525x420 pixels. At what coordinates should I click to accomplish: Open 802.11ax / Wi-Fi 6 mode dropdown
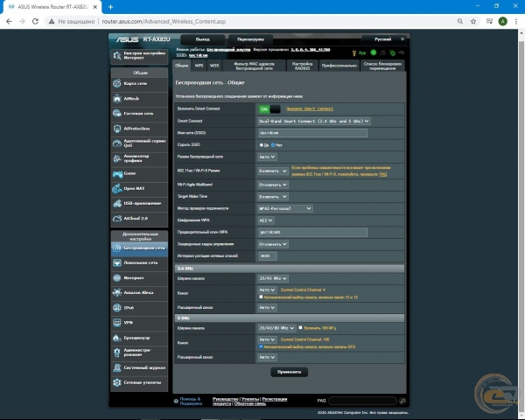273,171
